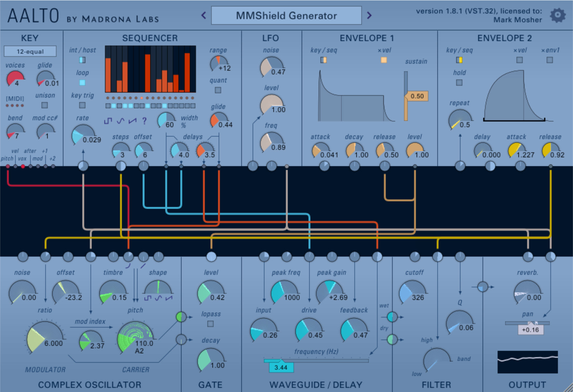Enable hold in Envelope 2

click(x=459, y=82)
